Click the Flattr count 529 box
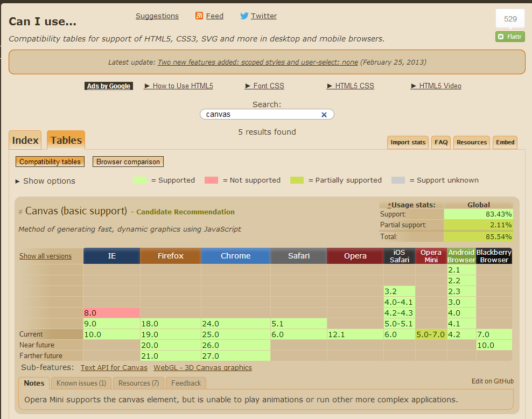The width and height of the screenshot is (532, 419). (x=510, y=19)
